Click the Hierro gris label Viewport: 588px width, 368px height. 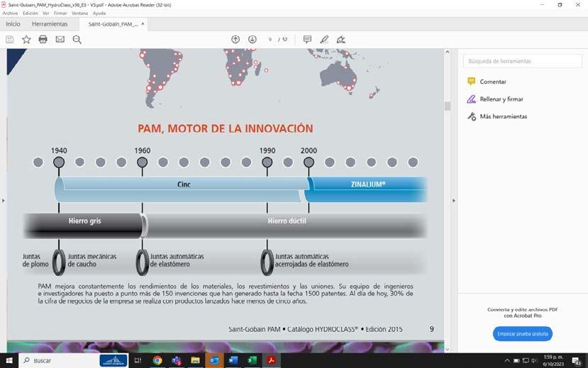[x=84, y=221]
